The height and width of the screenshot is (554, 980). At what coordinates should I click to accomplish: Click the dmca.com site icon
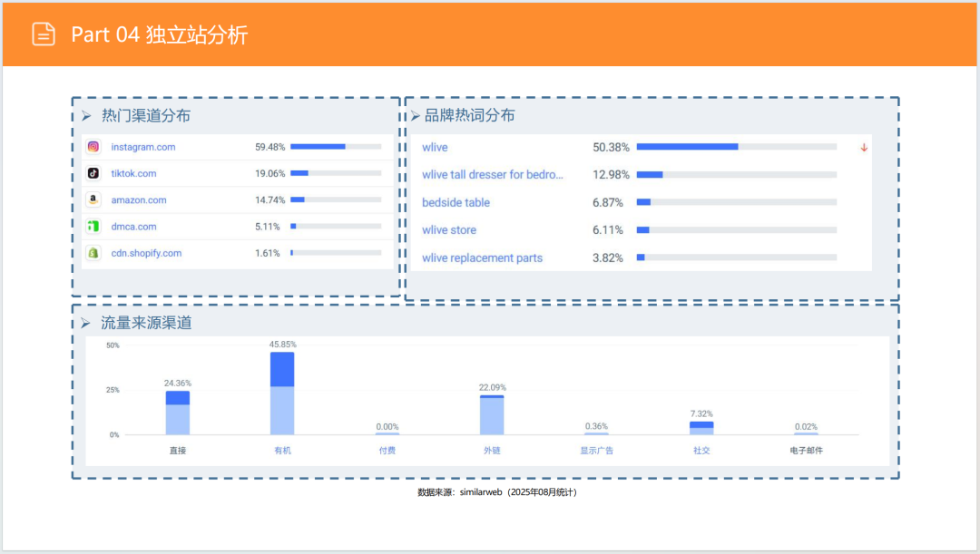click(x=93, y=226)
